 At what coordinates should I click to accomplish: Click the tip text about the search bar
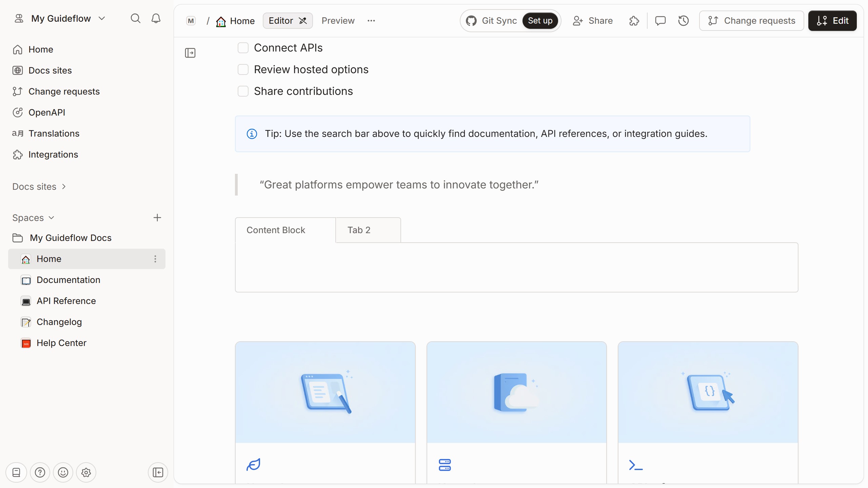(486, 134)
